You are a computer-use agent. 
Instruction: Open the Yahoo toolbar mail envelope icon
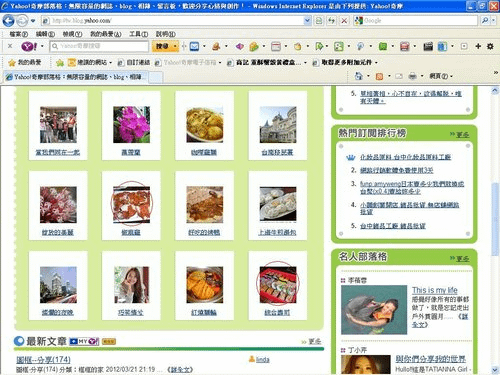pyautogui.click(x=195, y=46)
